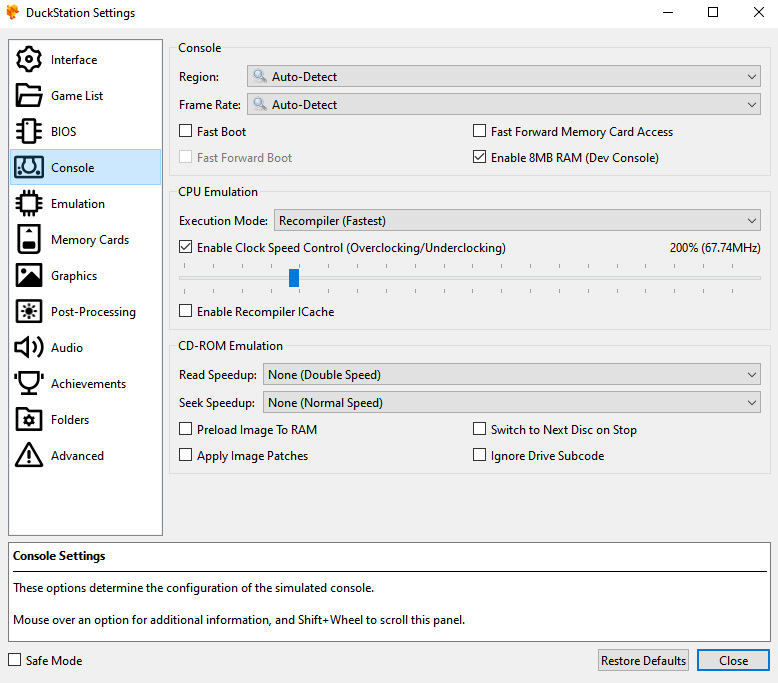The height and width of the screenshot is (683, 778).
Task: Click the Close button
Action: point(733,660)
